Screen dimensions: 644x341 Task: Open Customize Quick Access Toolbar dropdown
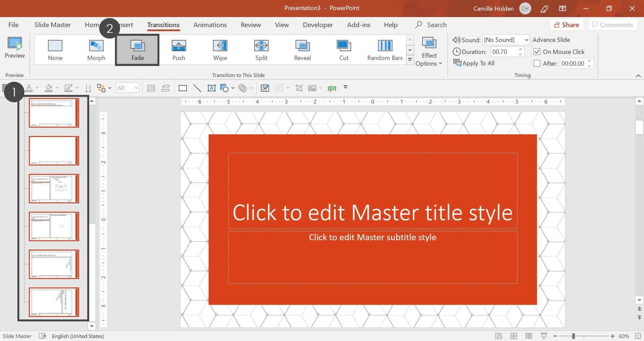[346, 87]
